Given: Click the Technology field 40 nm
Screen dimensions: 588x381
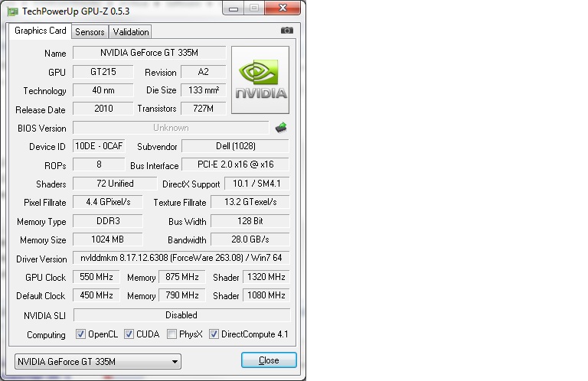Looking at the screenshot, I should pyautogui.click(x=103, y=90).
